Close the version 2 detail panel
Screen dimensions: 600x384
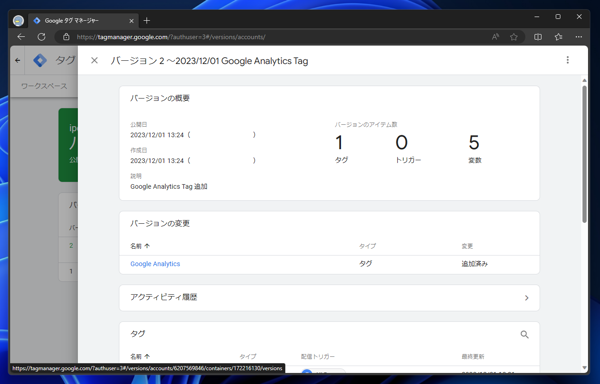click(94, 60)
